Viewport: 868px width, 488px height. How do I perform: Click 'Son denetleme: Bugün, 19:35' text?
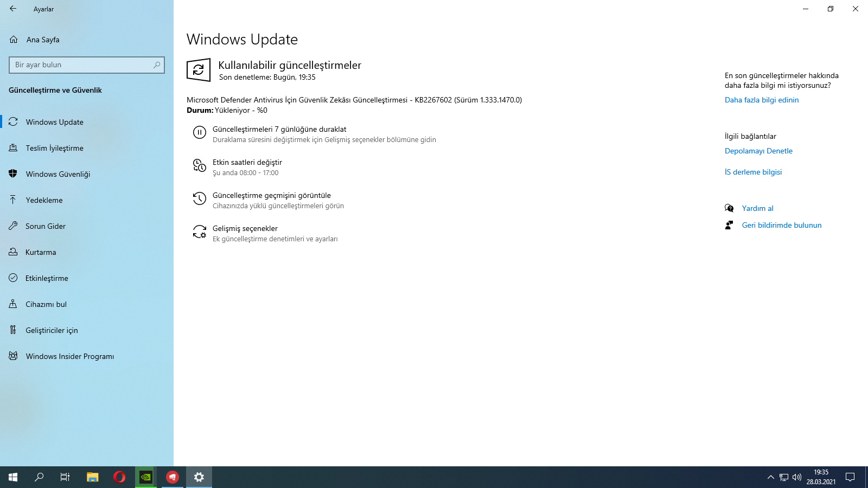tap(267, 77)
